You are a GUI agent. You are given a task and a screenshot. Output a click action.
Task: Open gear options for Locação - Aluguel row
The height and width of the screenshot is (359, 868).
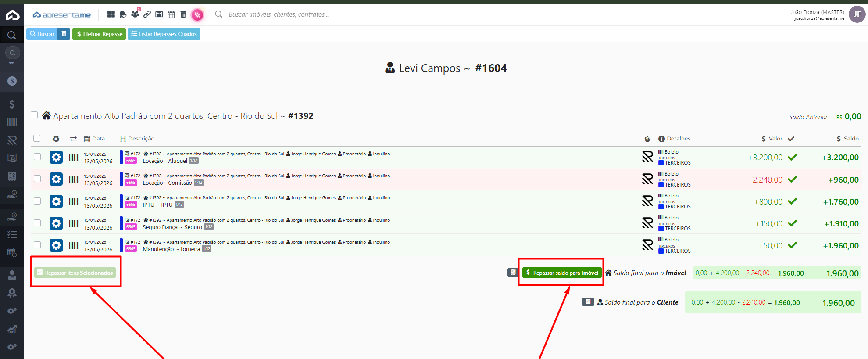tap(56, 157)
